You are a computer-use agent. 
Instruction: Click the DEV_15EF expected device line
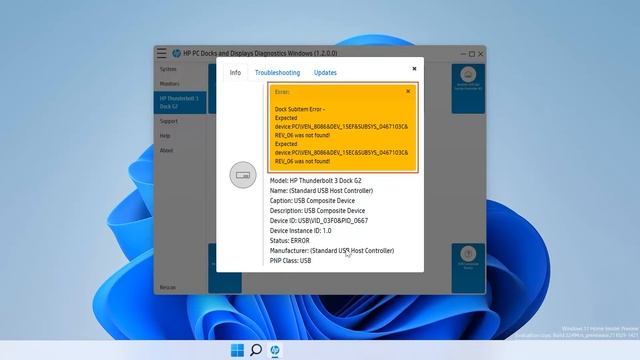[341, 127]
